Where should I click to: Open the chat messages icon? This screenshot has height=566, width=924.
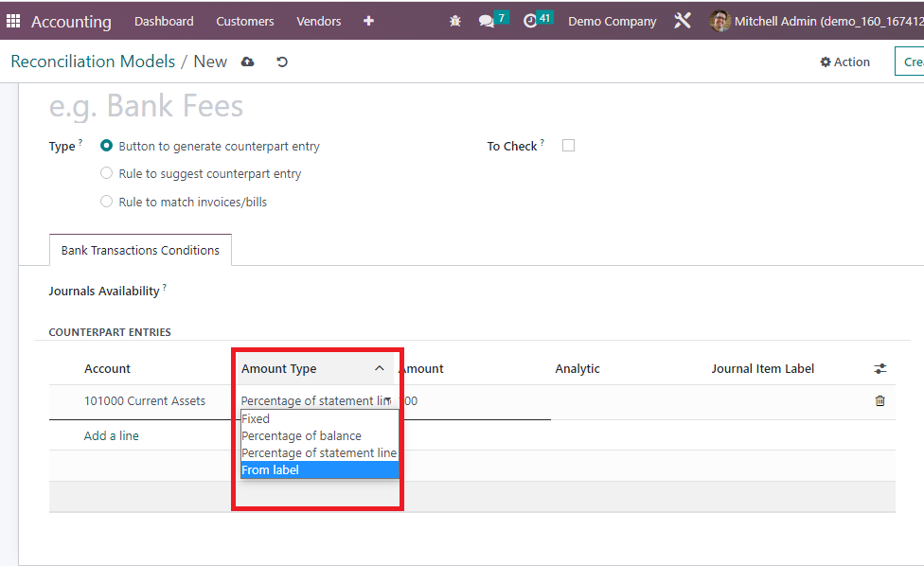click(487, 21)
